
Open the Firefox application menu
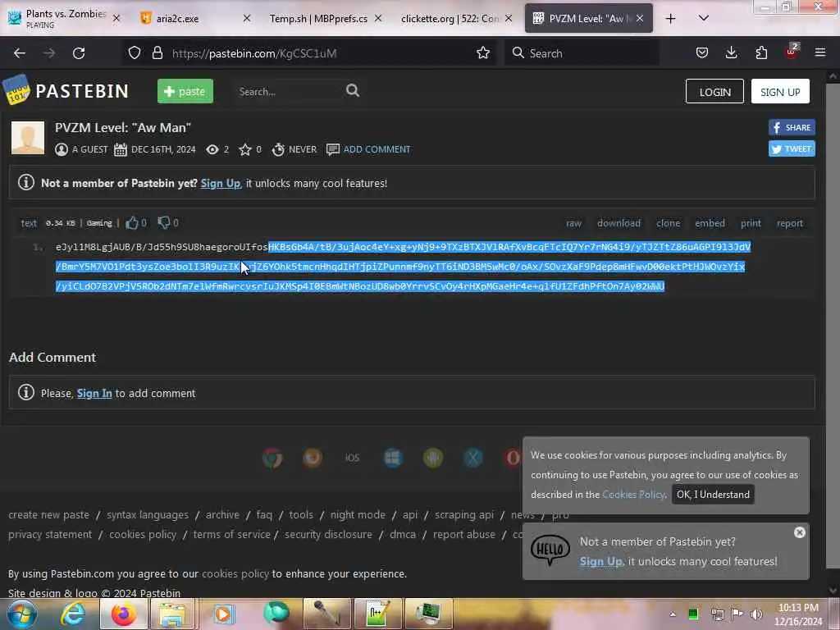819,52
